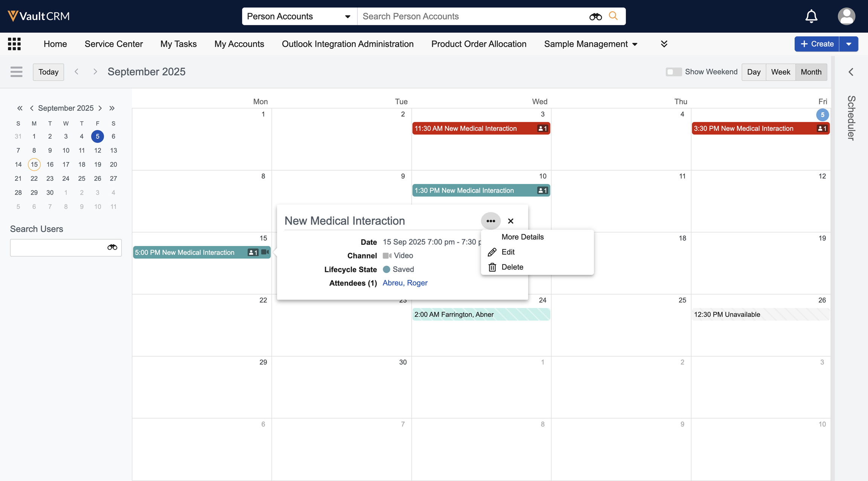Screen dimensions: 868x481
Task: Click the orange search magnifier icon
Action: 613,16
